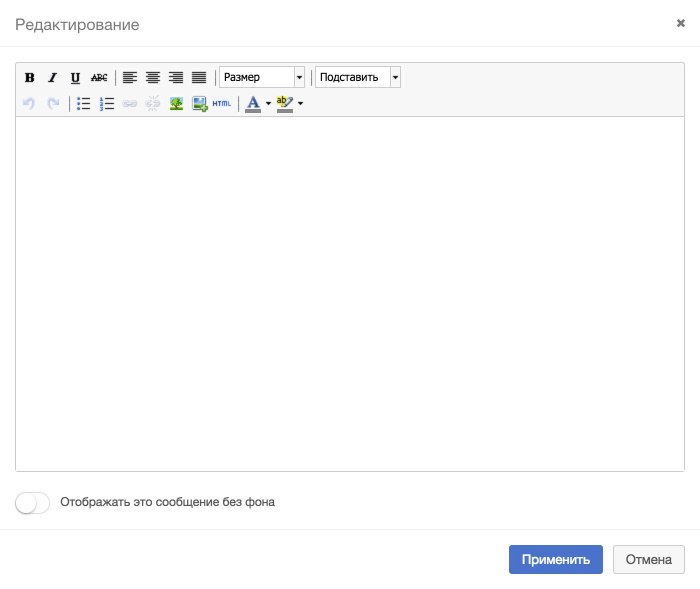Click the Отмена button
Screen dimensions: 700x589
tap(648, 559)
